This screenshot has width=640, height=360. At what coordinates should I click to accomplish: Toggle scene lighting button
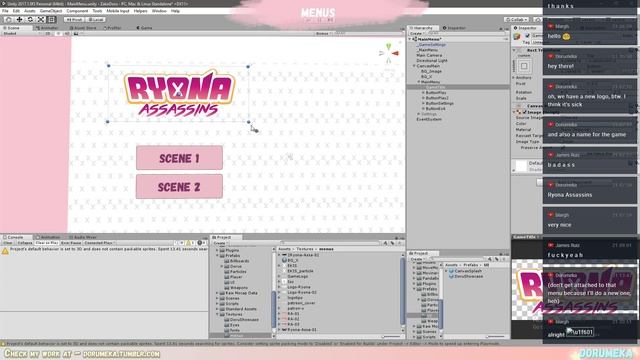pos(58,33)
